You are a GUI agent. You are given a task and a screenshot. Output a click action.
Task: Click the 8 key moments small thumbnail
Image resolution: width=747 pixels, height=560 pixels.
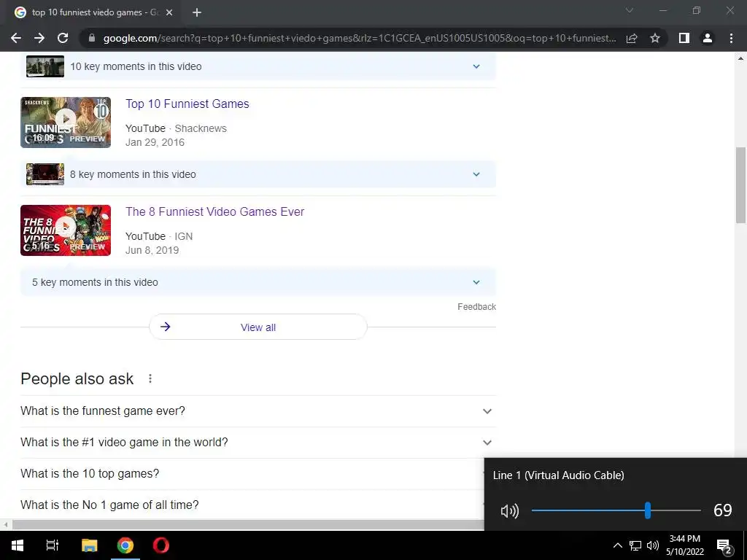pos(45,174)
